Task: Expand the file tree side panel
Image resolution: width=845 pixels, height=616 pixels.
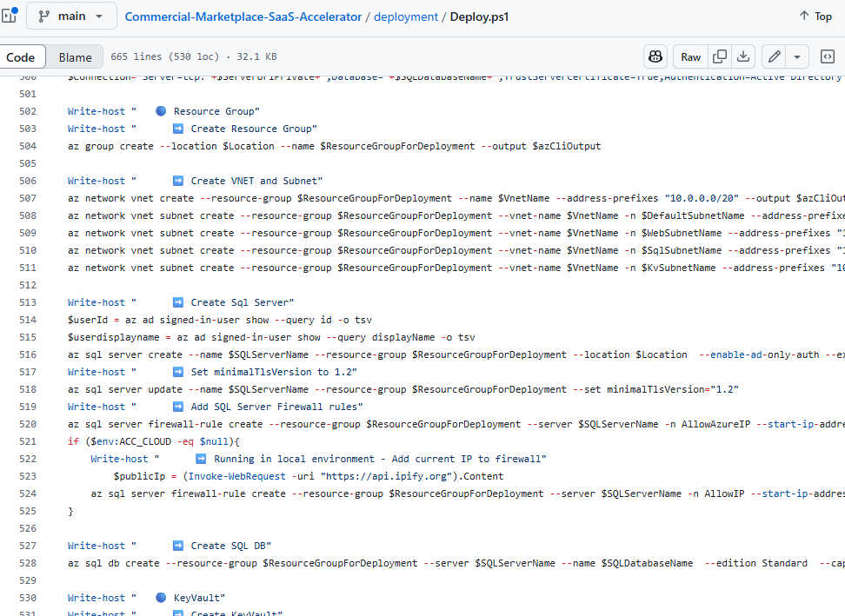Action: 10,16
